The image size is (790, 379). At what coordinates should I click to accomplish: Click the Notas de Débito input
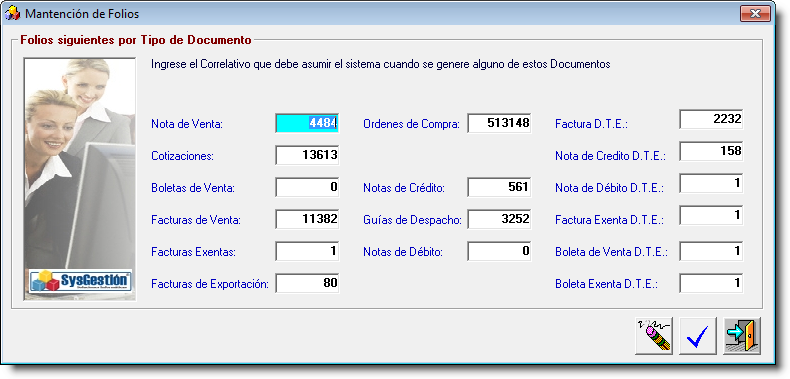click(499, 251)
